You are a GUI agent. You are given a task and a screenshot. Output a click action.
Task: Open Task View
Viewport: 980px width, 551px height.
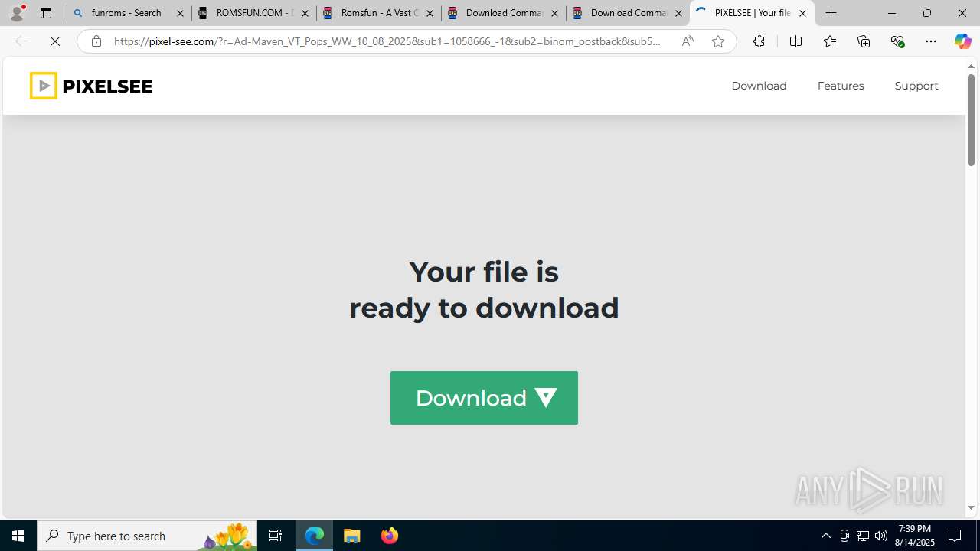pyautogui.click(x=276, y=536)
